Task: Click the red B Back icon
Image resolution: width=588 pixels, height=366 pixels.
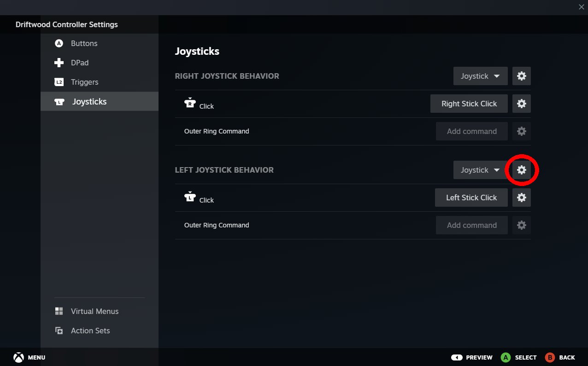Action: point(550,357)
